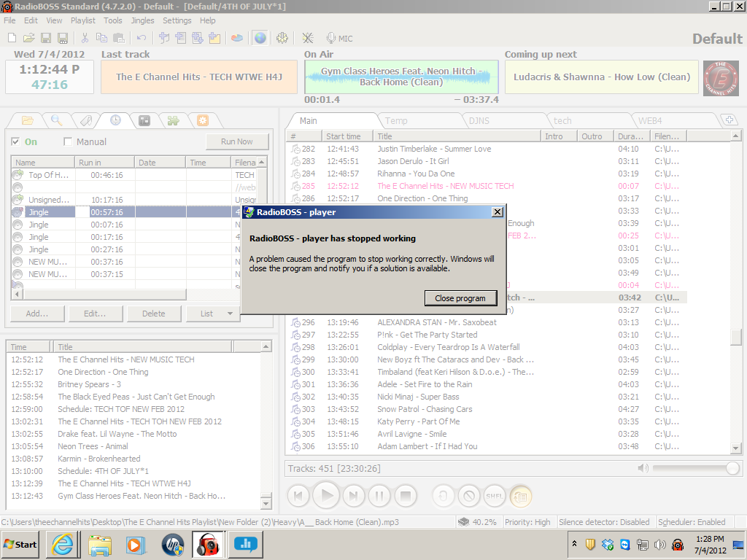This screenshot has height=560, width=747.
Task: Switch to the tech playlist tab
Action: tap(562, 120)
